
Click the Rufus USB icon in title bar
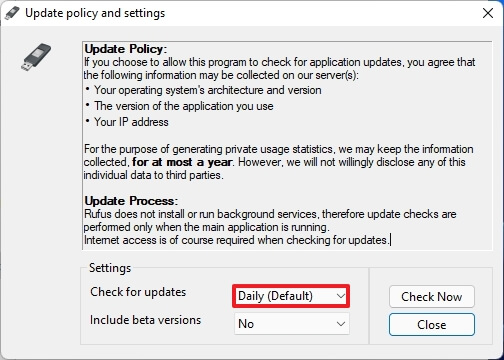pos(12,13)
